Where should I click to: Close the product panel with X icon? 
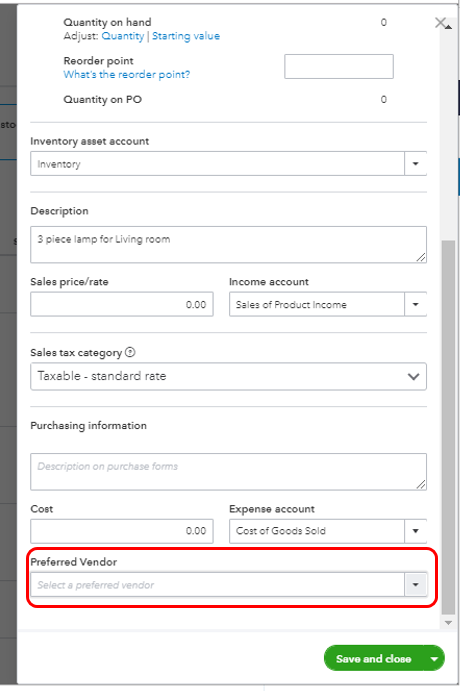click(x=440, y=22)
